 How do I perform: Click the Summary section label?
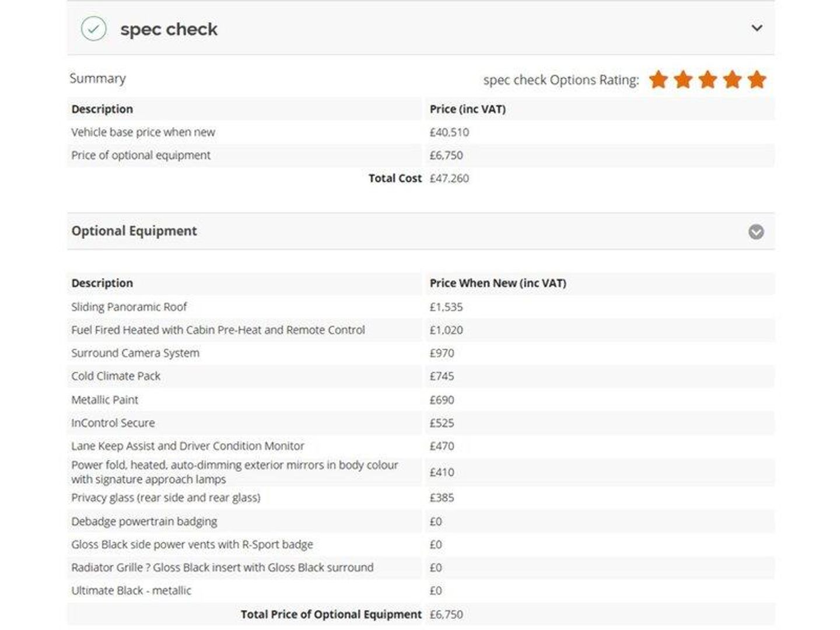click(97, 78)
